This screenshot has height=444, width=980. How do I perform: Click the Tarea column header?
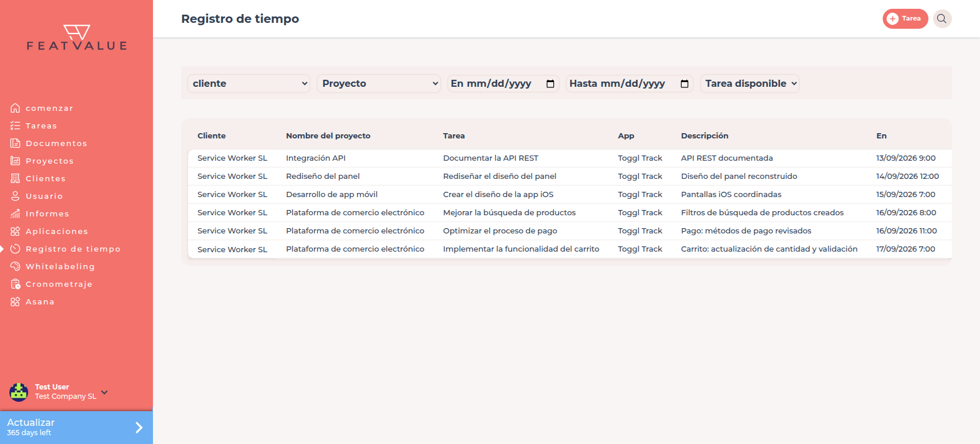(x=454, y=135)
